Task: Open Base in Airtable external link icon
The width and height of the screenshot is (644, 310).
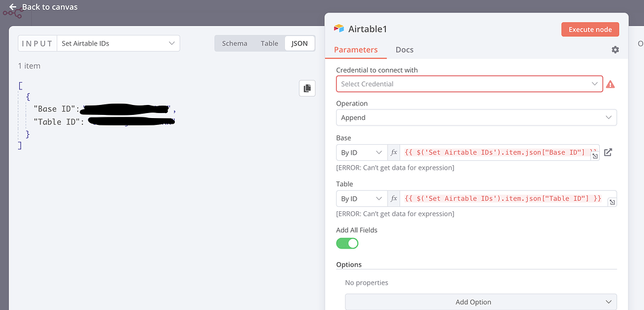Action: click(609, 152)
